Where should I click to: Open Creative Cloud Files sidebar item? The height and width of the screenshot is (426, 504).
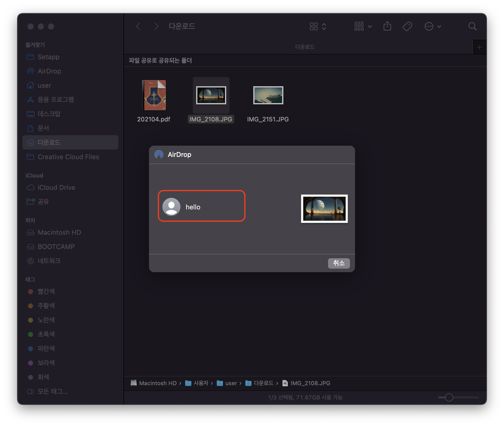(x=68, y=157)
